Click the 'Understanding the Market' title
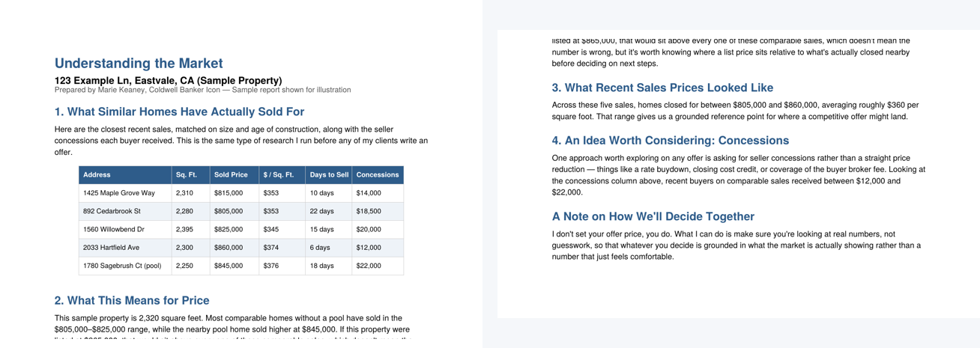The image size is (980, 348). [x=139, y=64]
